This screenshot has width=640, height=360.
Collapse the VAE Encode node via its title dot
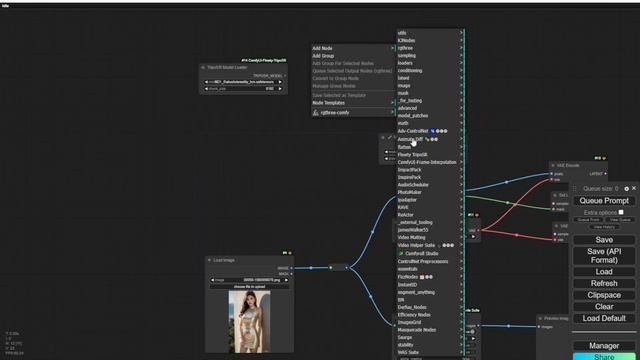point(553,165)
